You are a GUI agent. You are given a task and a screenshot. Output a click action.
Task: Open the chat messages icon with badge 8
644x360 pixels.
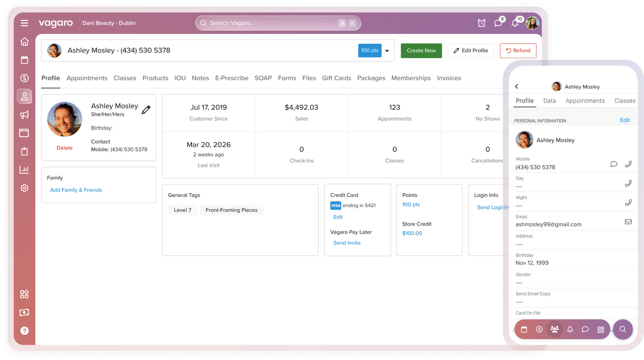coord(498,23)
